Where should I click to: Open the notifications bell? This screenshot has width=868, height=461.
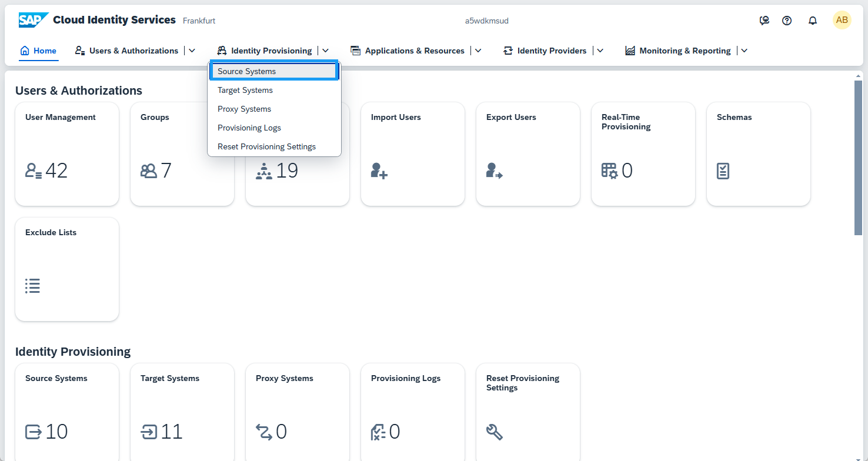[x=813, y=21]
